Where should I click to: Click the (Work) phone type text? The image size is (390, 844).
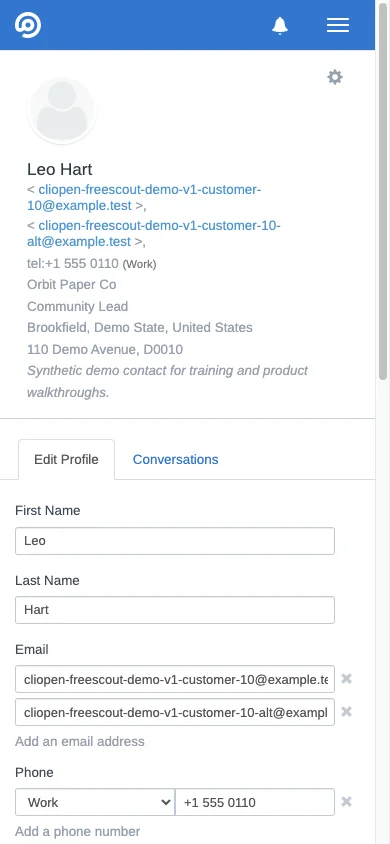(140, 265)
